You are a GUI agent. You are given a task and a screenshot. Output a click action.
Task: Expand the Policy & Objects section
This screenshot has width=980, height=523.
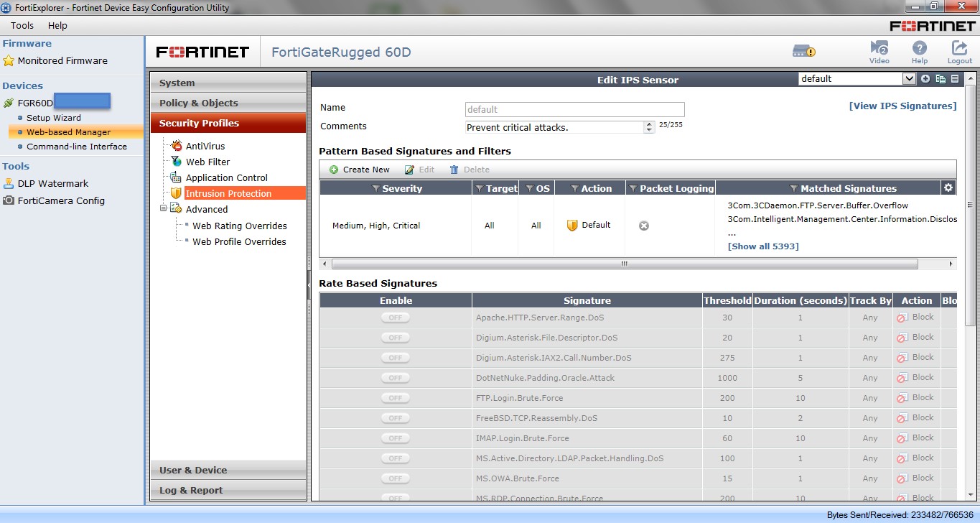[x=228, y=103]
